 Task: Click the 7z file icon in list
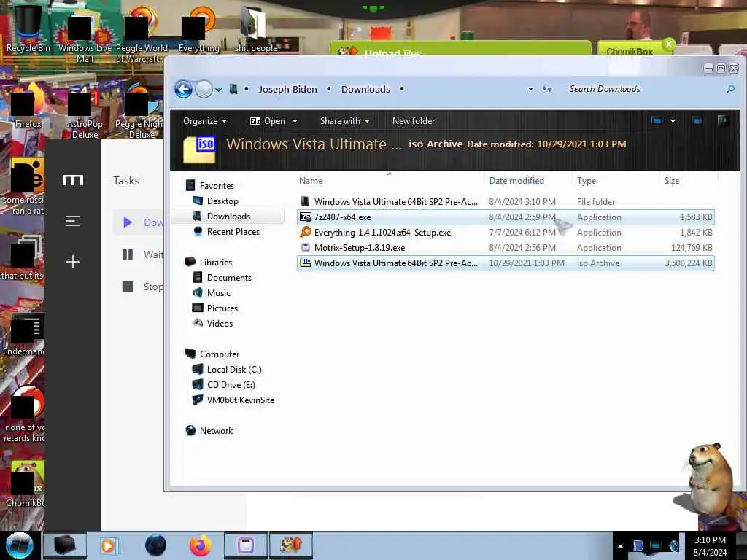pyautogui.click(x=306, y=217)
